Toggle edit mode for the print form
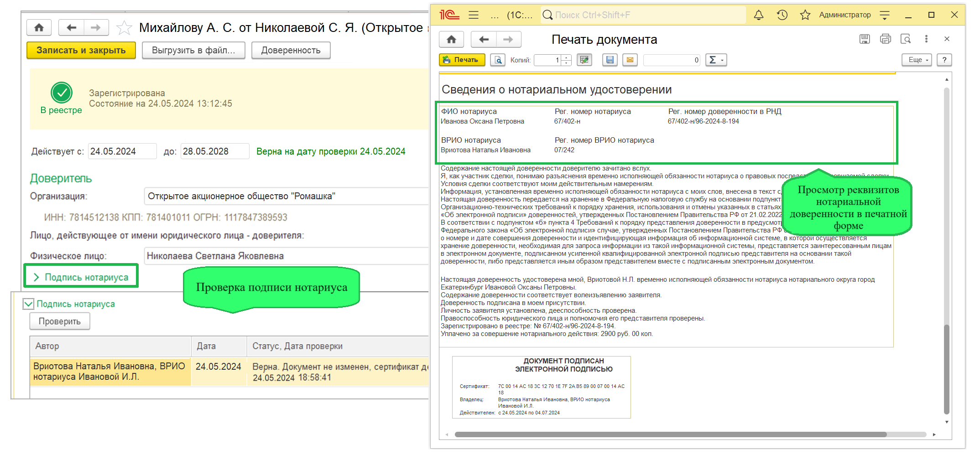The width and height of the screenshot is (980, 455). point(584,60)
